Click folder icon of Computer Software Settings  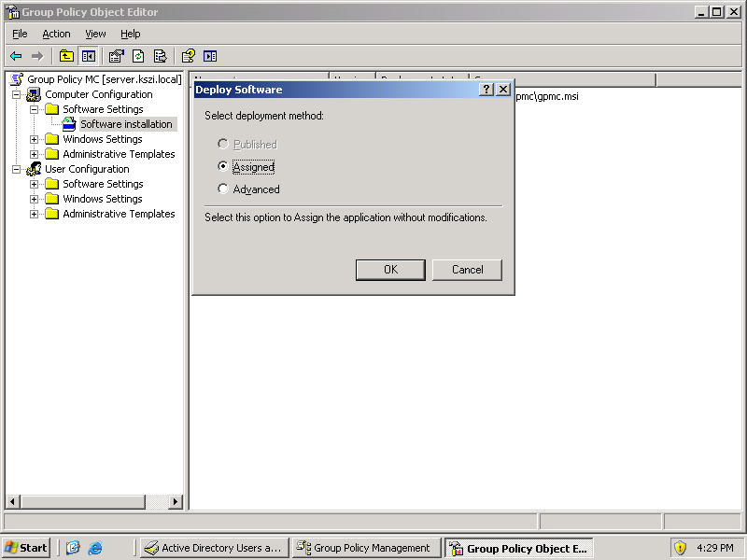click(x=51, y=109)
